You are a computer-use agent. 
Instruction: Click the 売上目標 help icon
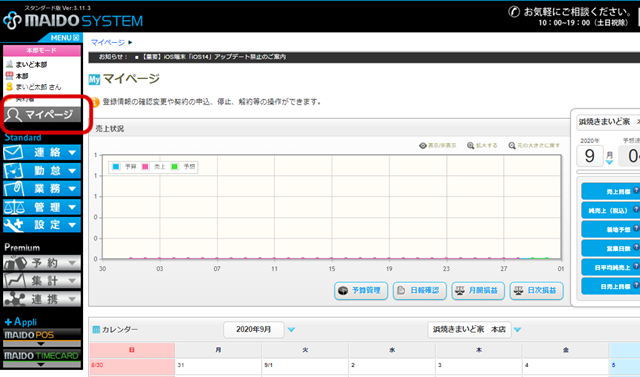point(636,191)
